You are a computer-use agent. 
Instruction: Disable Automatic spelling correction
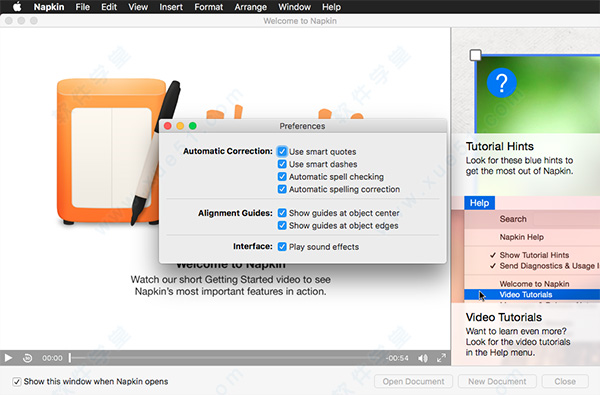(x=282, y=189)
